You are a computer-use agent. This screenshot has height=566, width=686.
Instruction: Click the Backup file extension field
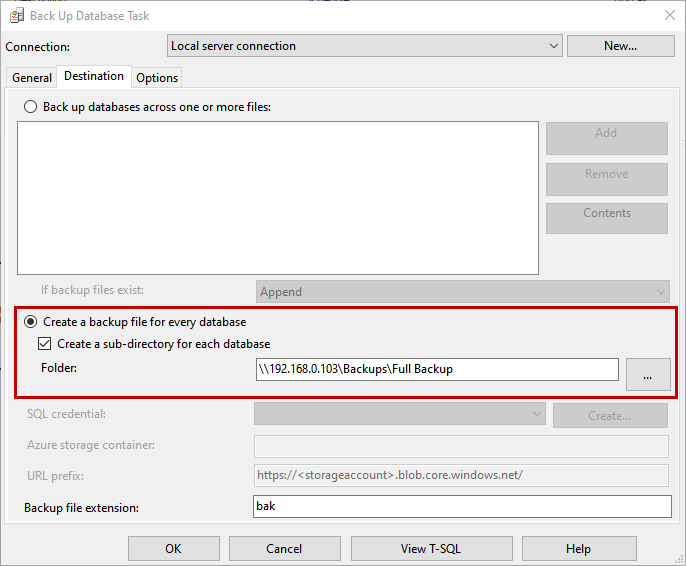(x=462, y=507)
